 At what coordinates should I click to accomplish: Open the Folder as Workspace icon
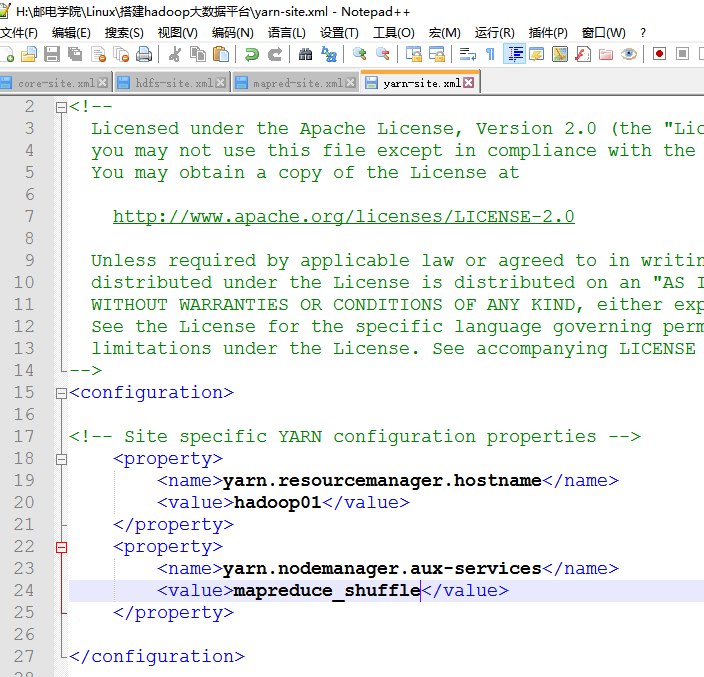pos(606,54)
